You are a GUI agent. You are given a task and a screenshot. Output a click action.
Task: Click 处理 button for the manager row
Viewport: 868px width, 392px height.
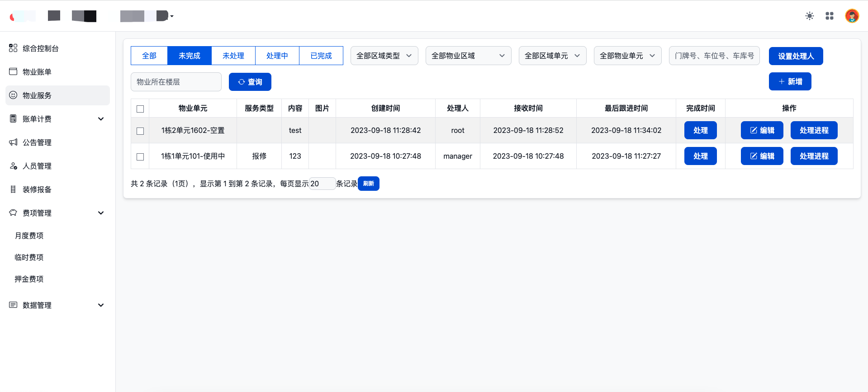pyautogui.click(x=701, y=156)
